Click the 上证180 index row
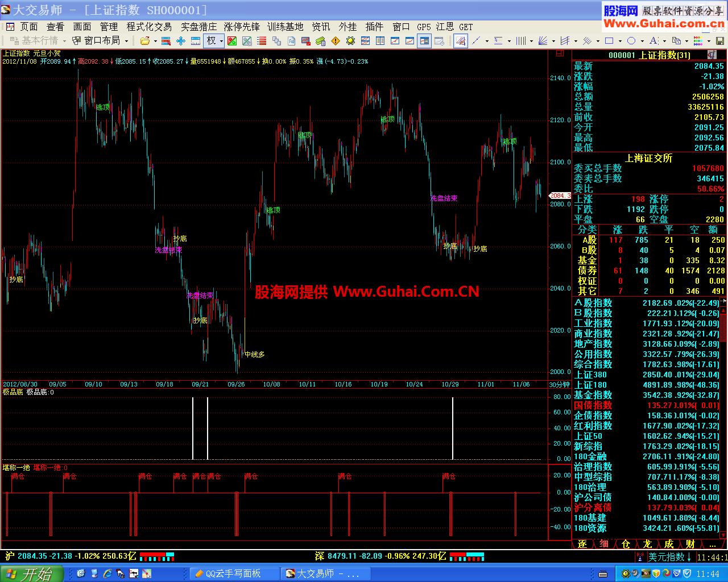This screenshot has width=728, height=582. (590, 385)
